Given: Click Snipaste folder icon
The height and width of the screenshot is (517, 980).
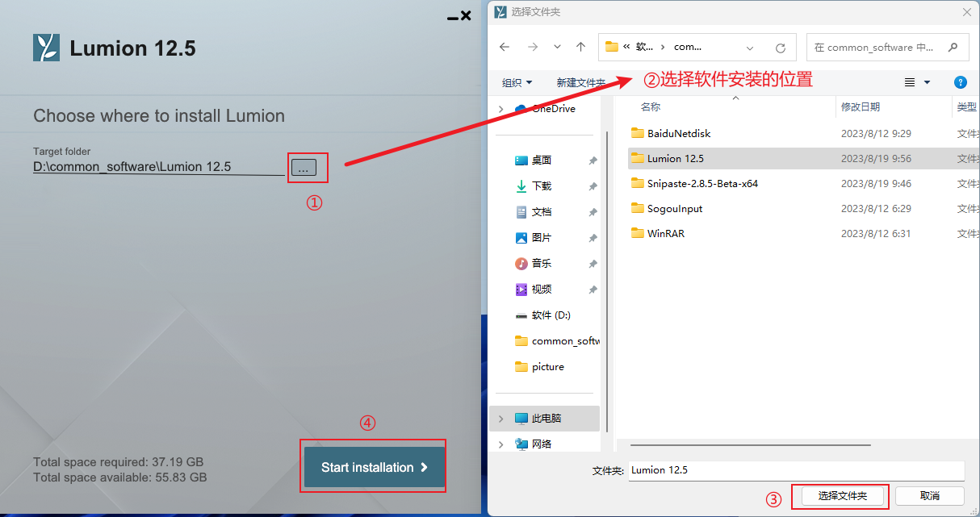Looking at the screenshot, I should point(638,183).
